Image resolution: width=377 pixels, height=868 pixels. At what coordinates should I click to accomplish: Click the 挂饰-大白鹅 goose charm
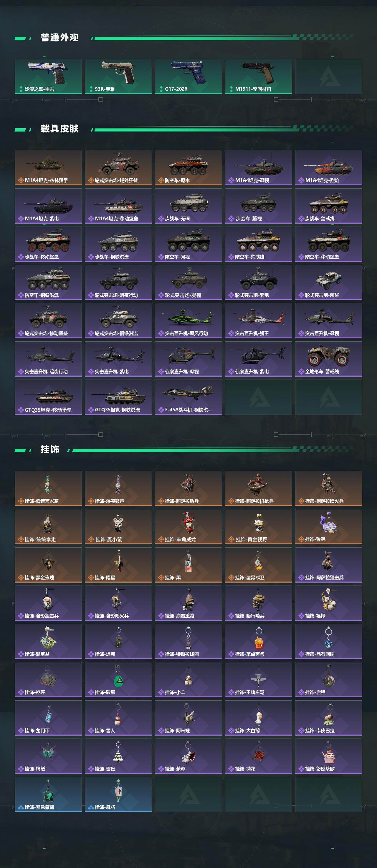(259, 718)
